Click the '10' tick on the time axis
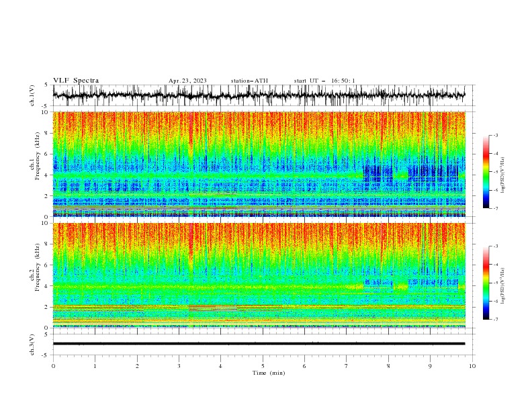This screenshot has width=532, height=411. tap(472, 366)
